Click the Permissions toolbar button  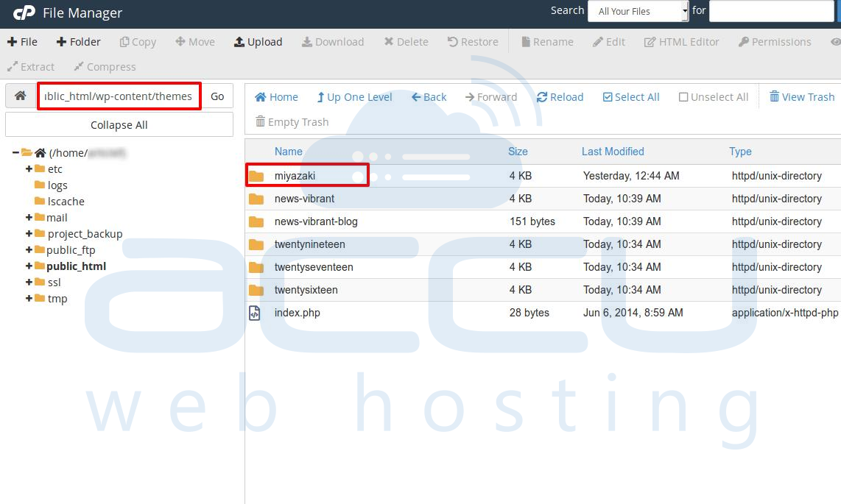(775, 42)
